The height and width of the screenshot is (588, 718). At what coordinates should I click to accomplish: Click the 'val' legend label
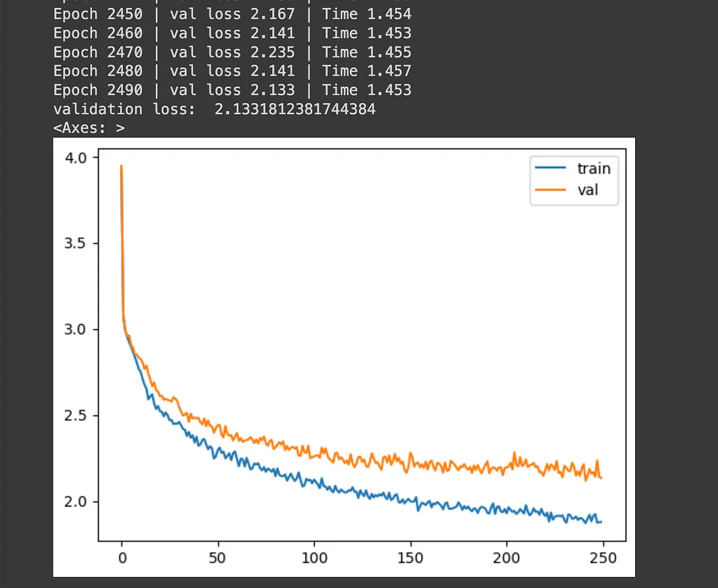[587, 190]
